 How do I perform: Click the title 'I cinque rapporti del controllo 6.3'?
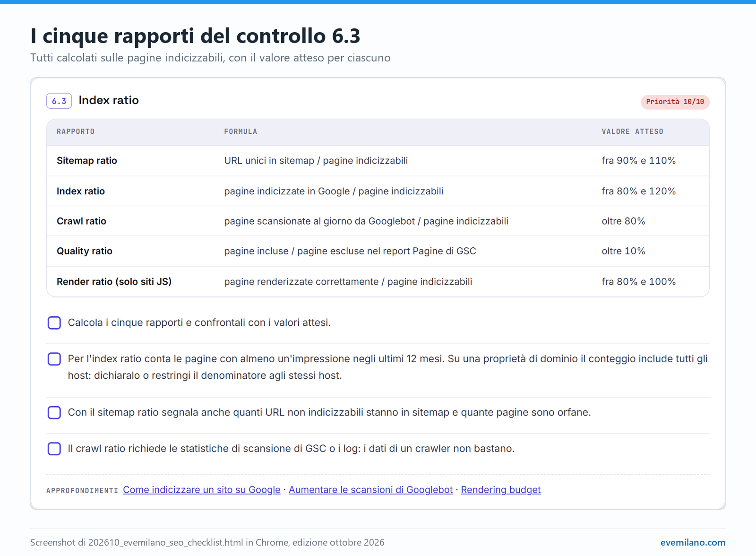(195, 36)
